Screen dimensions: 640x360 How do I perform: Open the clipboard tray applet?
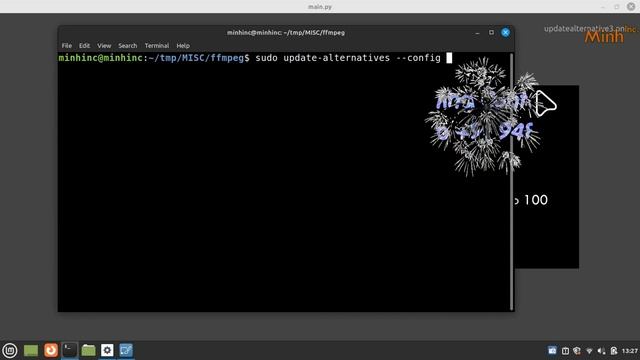(565, 351)
